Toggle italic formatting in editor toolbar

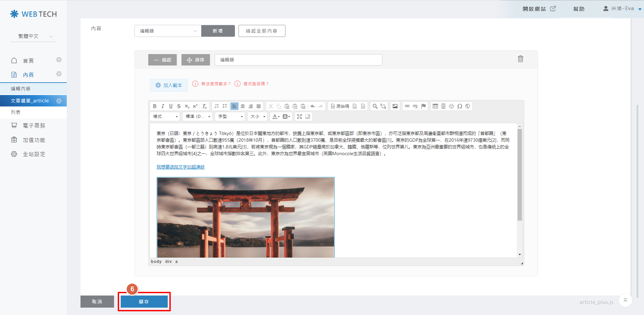point(163,106)
